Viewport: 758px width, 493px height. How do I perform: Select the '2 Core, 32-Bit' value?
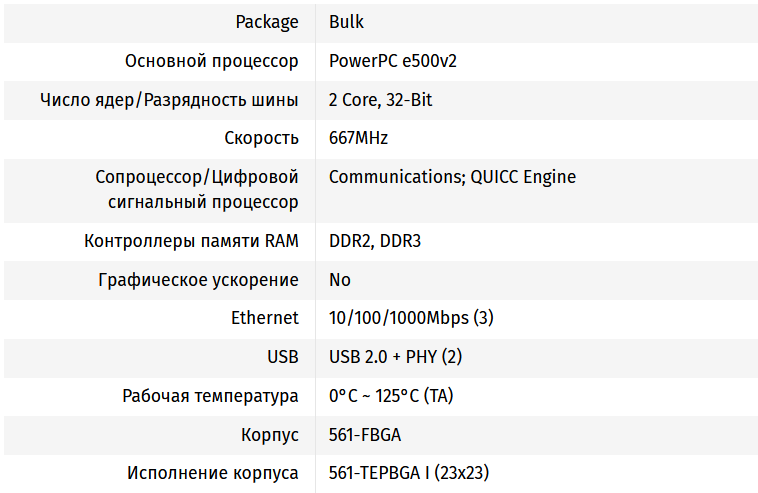(x=380, y=100)
